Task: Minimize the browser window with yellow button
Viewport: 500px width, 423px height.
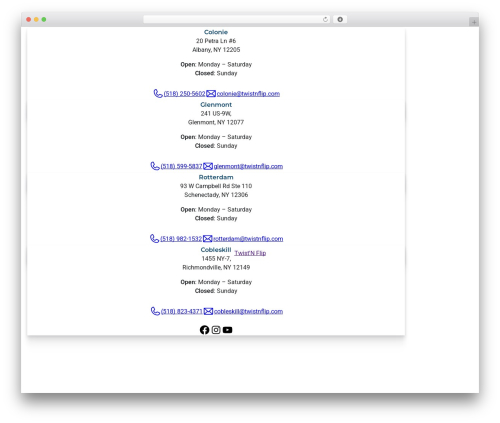Action: pos(36,19)
